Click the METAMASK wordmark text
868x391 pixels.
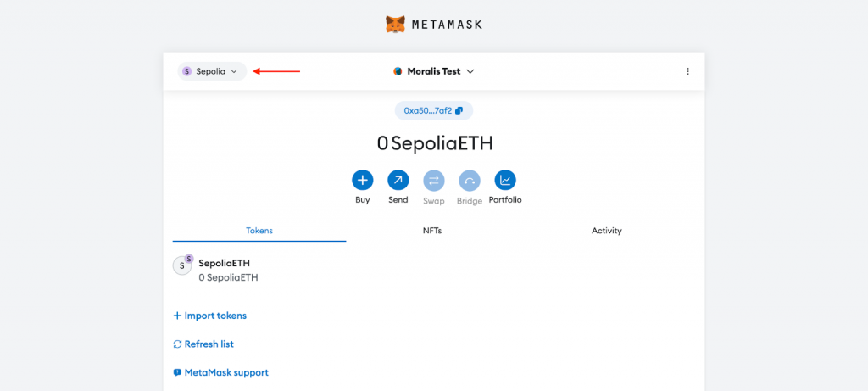point(447,25)
